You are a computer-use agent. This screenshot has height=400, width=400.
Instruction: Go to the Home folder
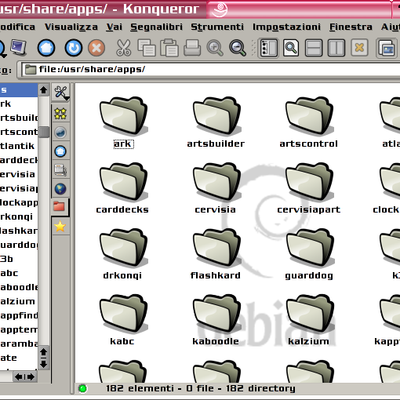pyautogui.click(x=46, y=48)
